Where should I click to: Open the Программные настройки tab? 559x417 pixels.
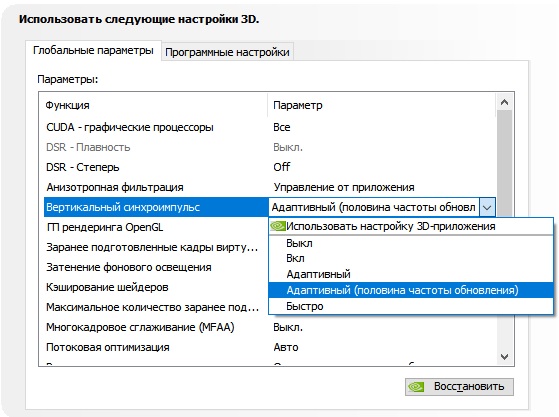tap(227, 52)
